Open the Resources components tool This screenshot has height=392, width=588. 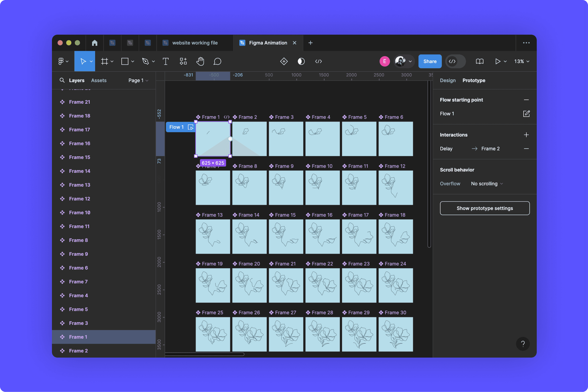tap(183, 61)
